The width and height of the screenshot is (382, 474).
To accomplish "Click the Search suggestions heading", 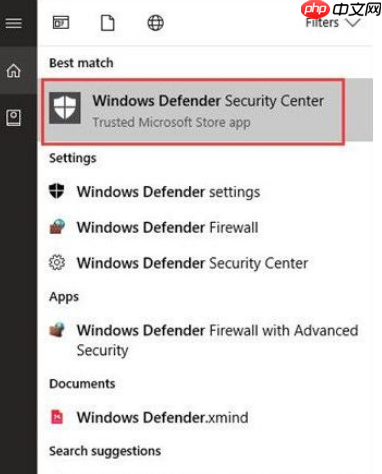I will tap(105, 451).
